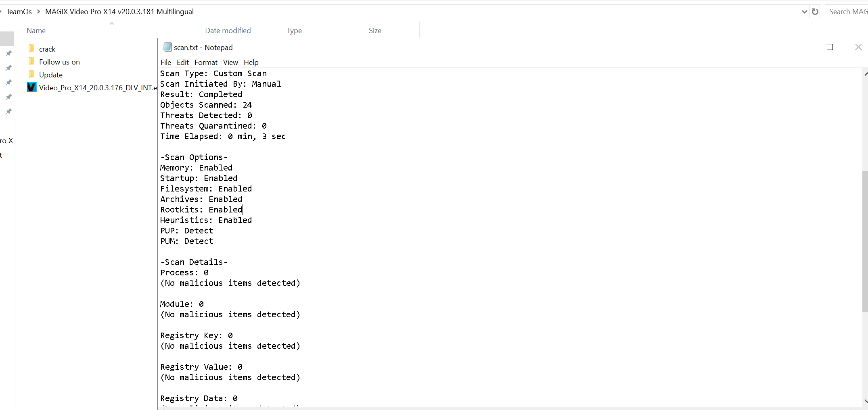Open Notepad's File menu
Viewport: 868px width, 410px height.
click(166, 62)
